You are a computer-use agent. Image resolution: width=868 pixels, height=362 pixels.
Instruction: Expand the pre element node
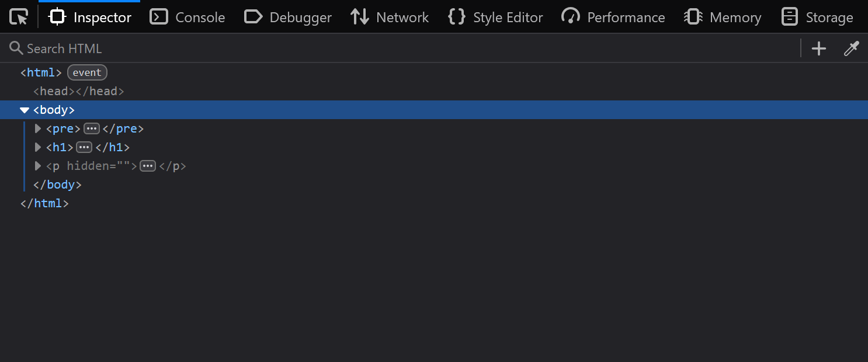click(x=37, y=128)
